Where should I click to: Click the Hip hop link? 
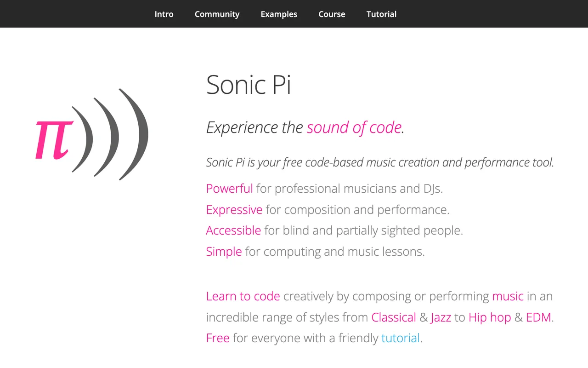click(x=490, y=317)
